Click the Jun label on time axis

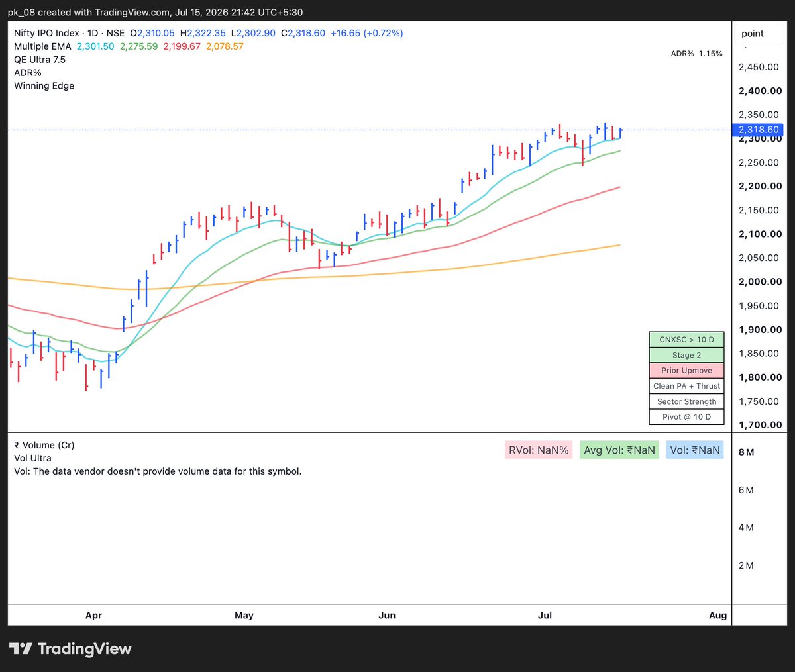click(387, 616)
